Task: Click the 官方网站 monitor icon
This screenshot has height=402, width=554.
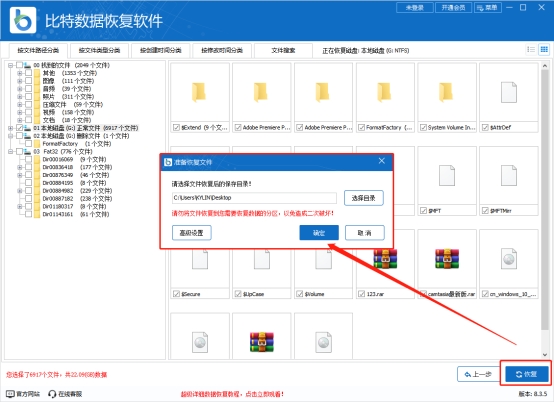Action: (x=11, y=394)
